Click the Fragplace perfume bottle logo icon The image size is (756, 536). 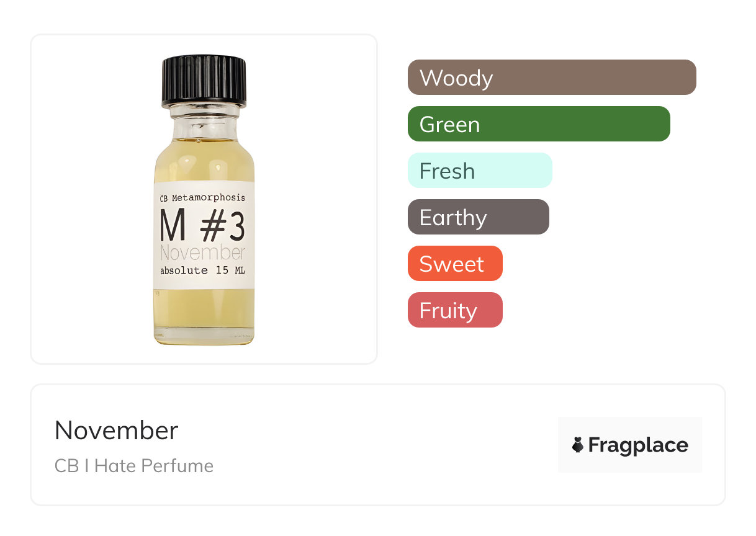coord(578,445)
